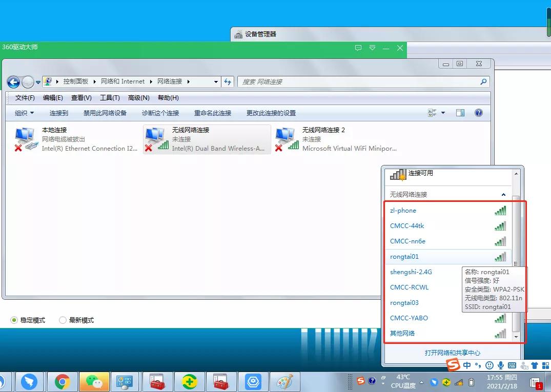
Task: Select the 稳定模式 radio button
Action: click(14, 320)
